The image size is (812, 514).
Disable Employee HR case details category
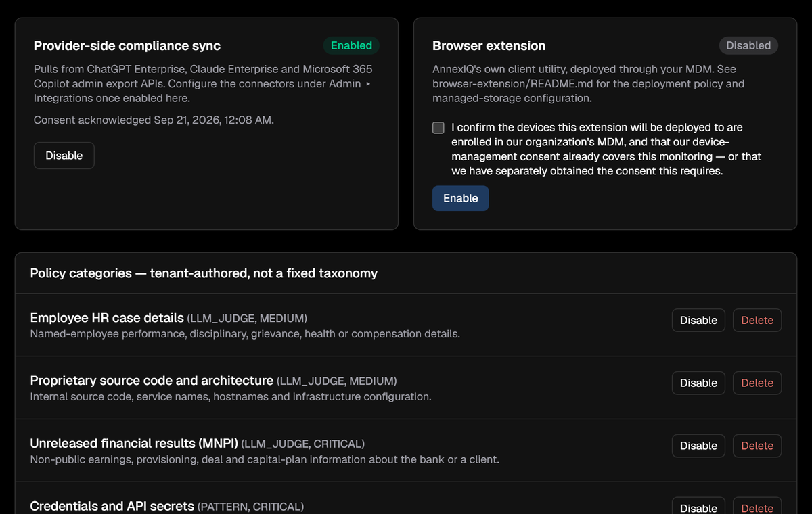tap(698, 320)
